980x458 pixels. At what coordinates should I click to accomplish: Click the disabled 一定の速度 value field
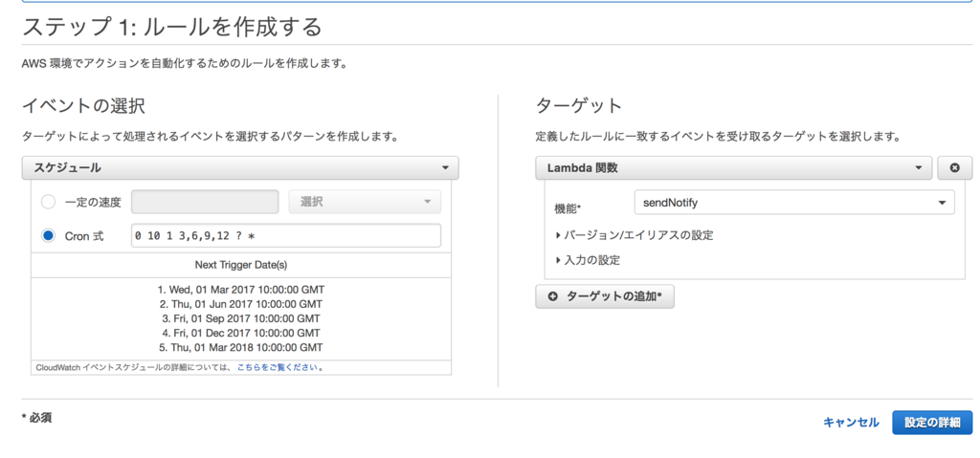click(x=205, y=202)
